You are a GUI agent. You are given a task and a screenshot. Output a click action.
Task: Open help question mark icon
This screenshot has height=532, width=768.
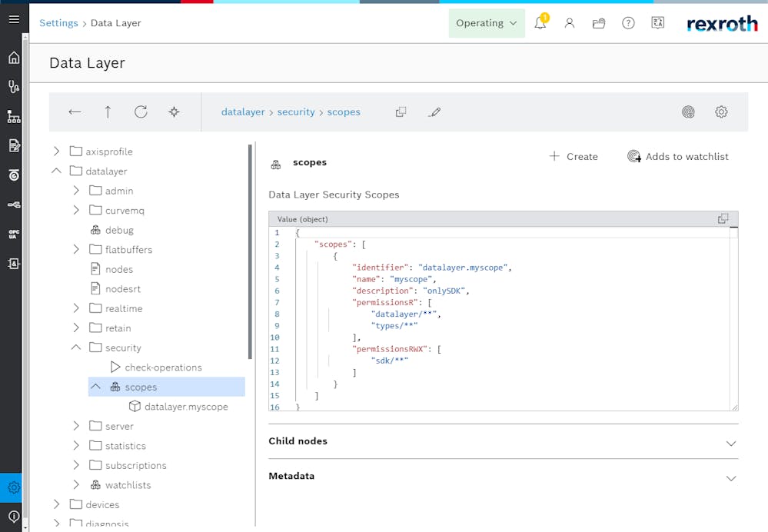tap(628, 23)
